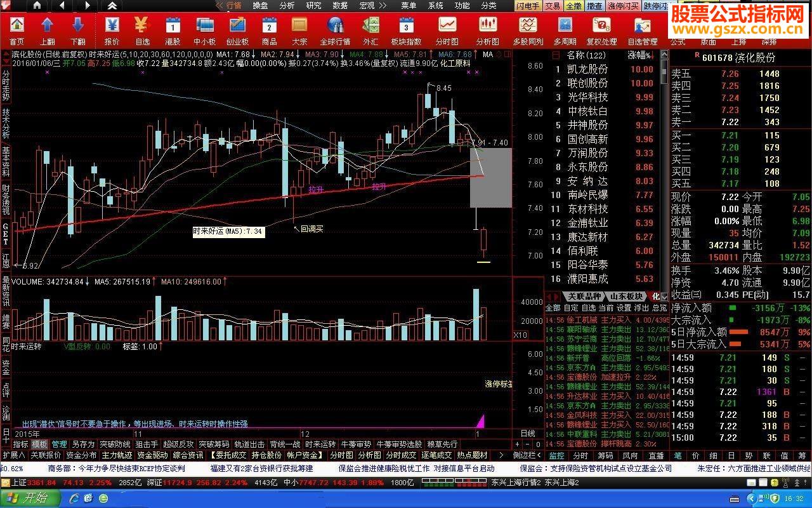Select the 牛莽审势 indicator template
This screenshot has height=508, width=812.
(356, 444)
